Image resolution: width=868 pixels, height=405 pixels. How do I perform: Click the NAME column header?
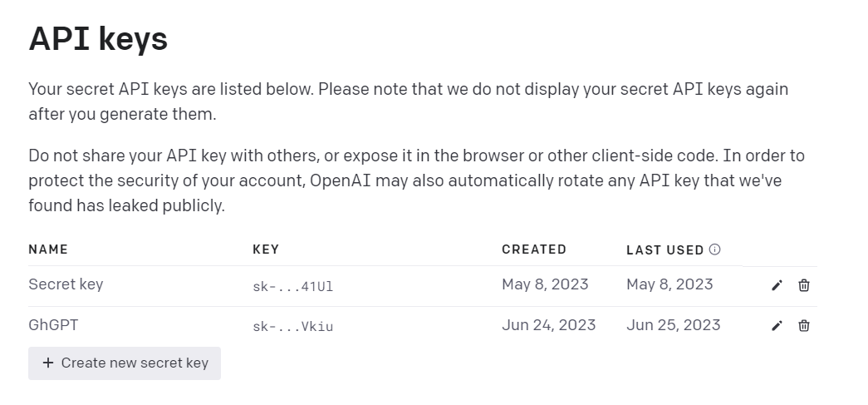(x=48, y=249)
